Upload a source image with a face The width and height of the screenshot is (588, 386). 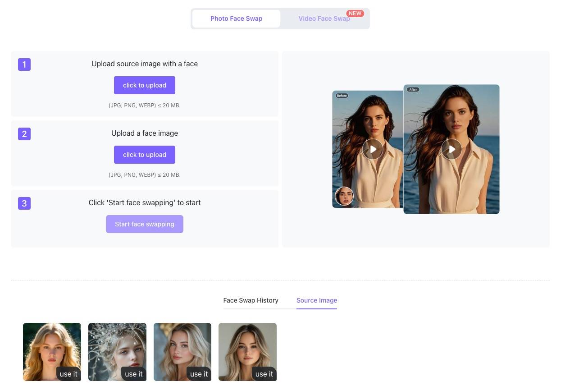[144, 85]
